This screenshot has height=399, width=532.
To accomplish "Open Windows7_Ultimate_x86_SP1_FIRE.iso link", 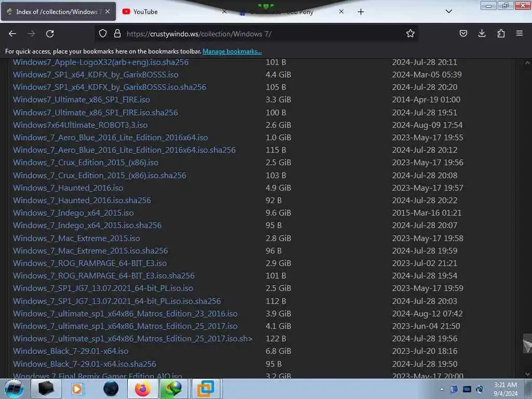I will (82, 100).
